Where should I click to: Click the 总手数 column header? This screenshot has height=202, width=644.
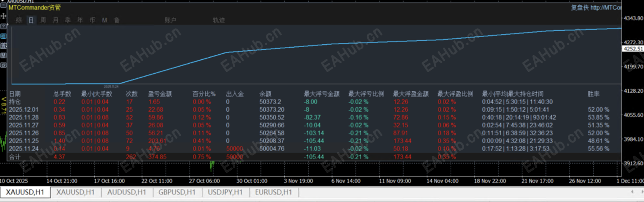pyautogui.click(x=62, y=94)
